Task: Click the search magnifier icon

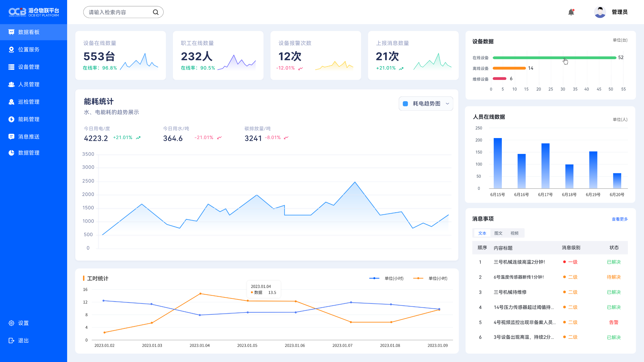Action: 156,12
